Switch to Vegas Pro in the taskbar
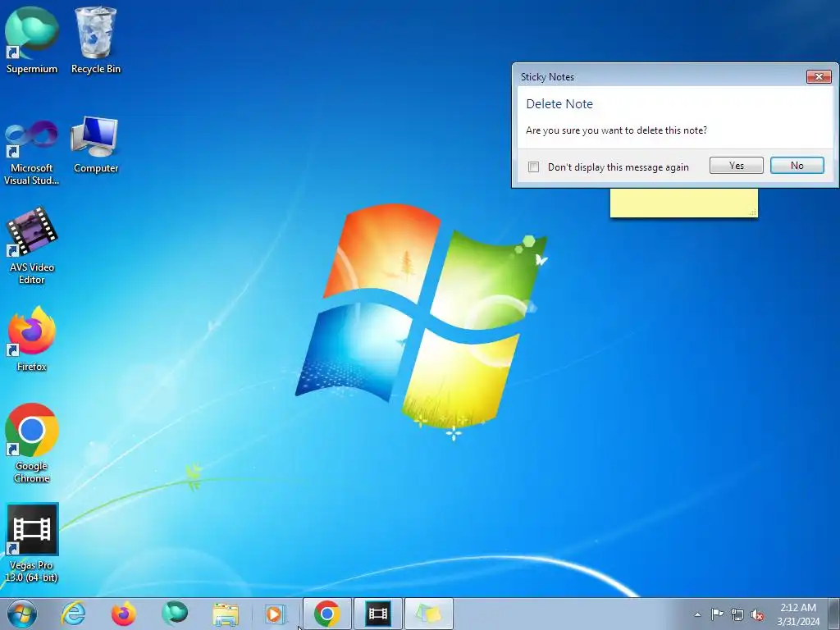 pos(377,614)
